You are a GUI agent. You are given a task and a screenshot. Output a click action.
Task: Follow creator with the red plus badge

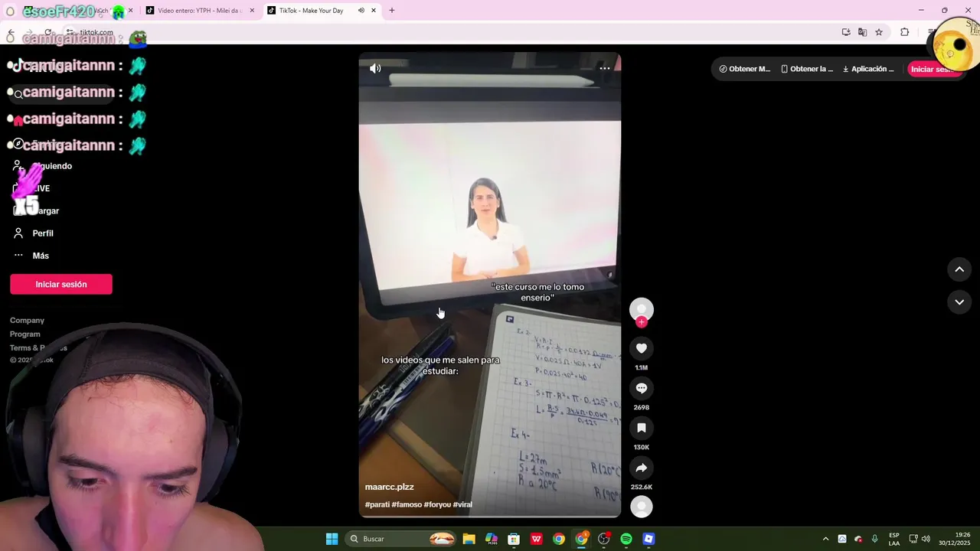coord(642,322)
